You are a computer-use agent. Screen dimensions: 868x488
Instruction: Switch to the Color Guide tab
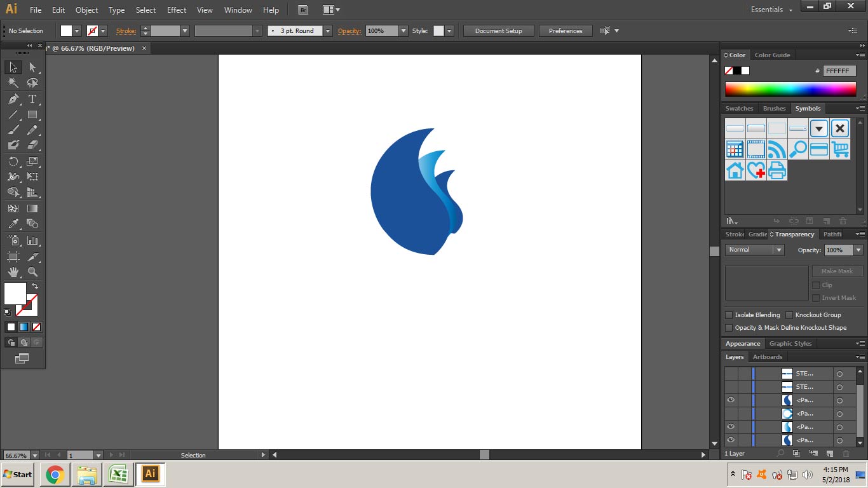coord(772,55)
